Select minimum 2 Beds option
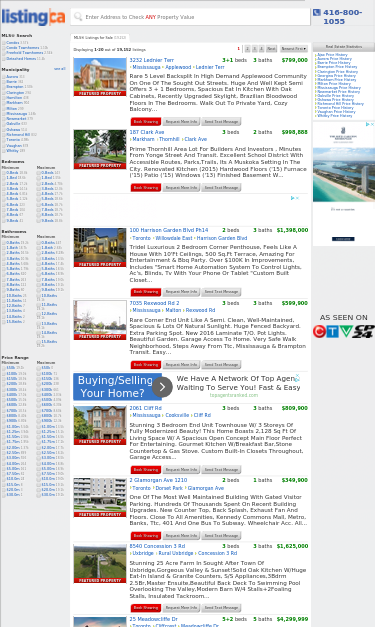Screen dimensions: 375x627 pos(4,184)
